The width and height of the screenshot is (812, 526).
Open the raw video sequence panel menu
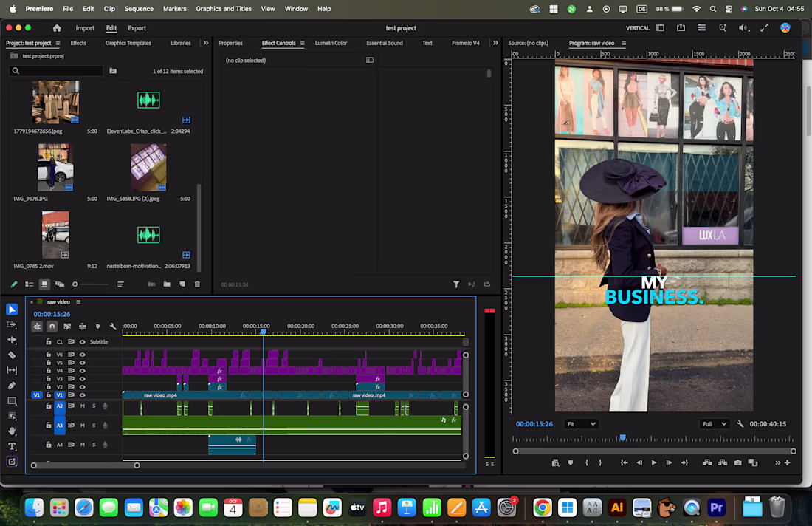tap(78, 302)
